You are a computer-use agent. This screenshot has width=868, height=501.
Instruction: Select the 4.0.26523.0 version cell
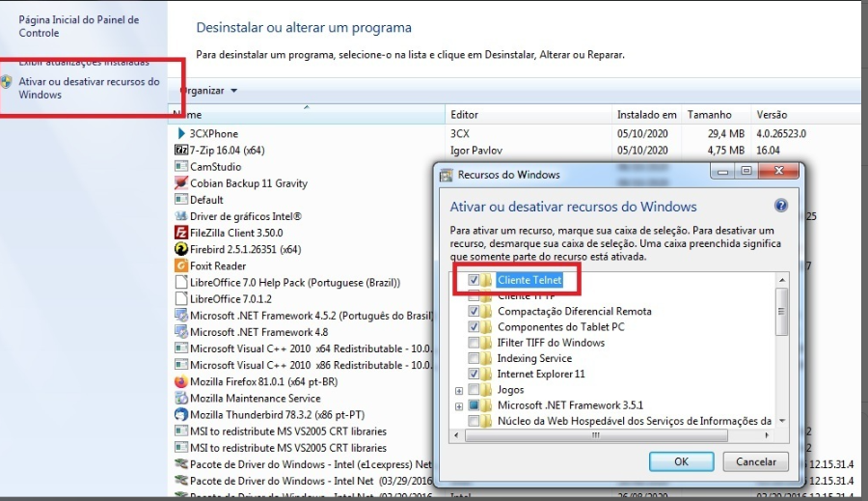[x=781, y=133]
